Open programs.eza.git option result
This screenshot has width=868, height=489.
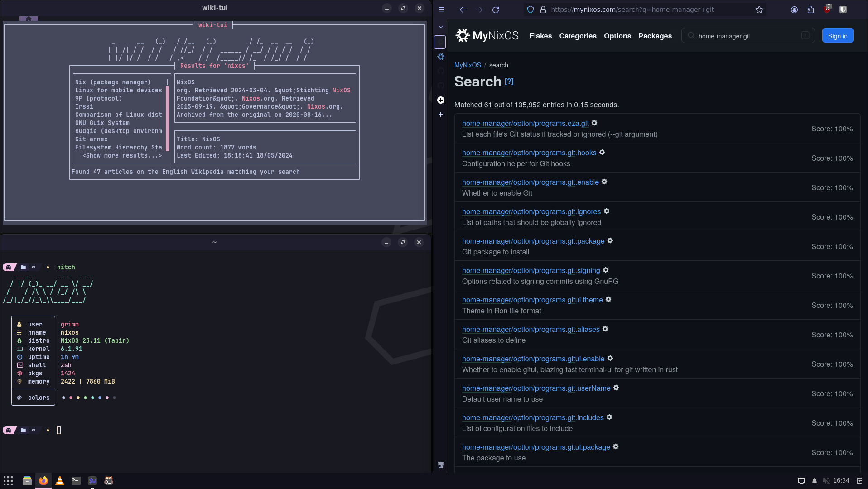click(x=526, y=123)
